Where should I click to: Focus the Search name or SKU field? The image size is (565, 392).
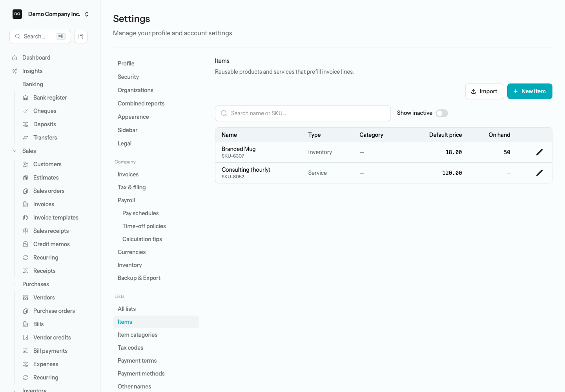point(303,113)
